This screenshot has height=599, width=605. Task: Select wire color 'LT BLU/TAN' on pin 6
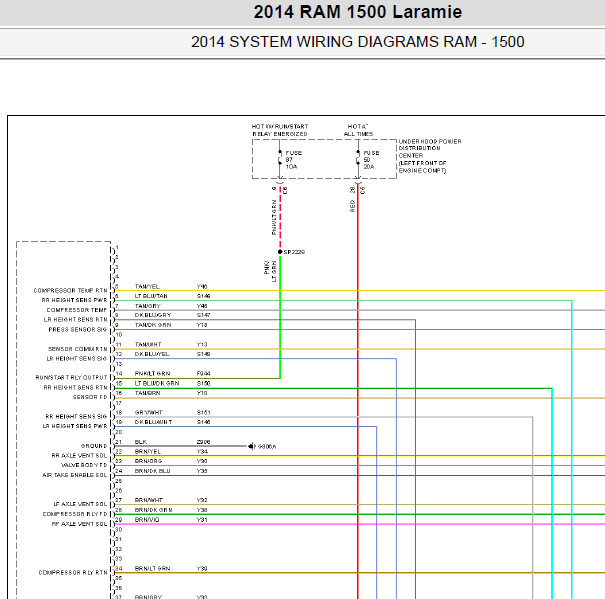(x=151, y=296)
